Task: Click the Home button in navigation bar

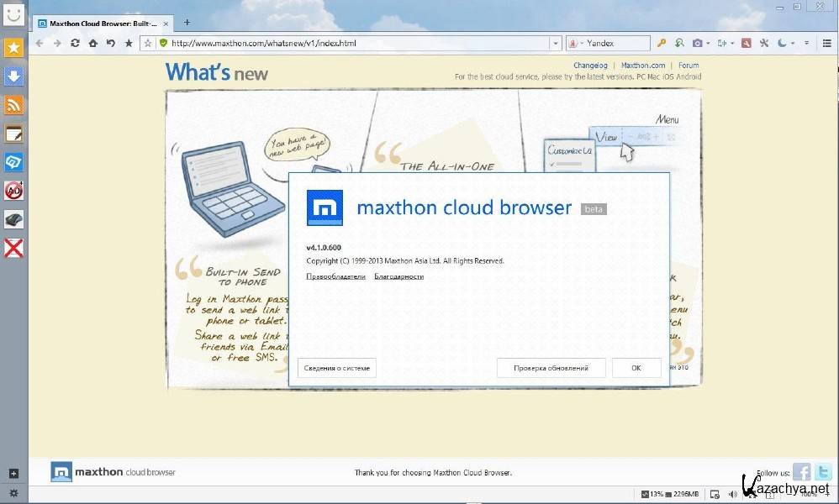Action: 92,43
